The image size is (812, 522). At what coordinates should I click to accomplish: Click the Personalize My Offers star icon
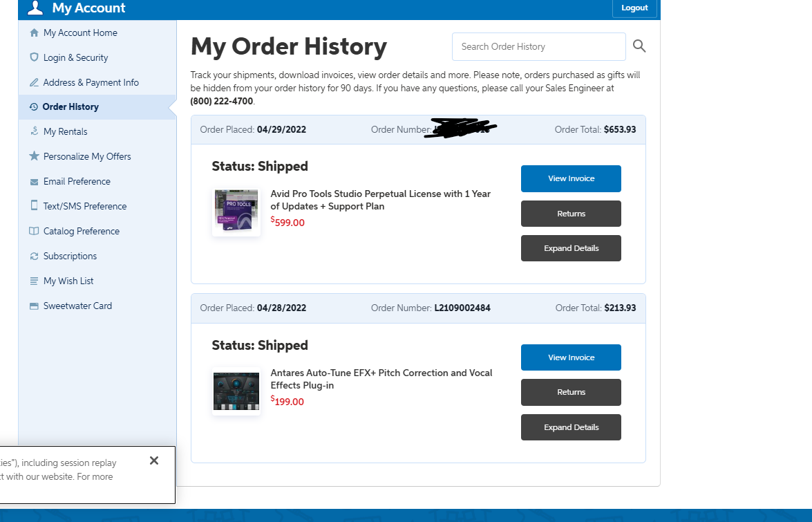34,156
